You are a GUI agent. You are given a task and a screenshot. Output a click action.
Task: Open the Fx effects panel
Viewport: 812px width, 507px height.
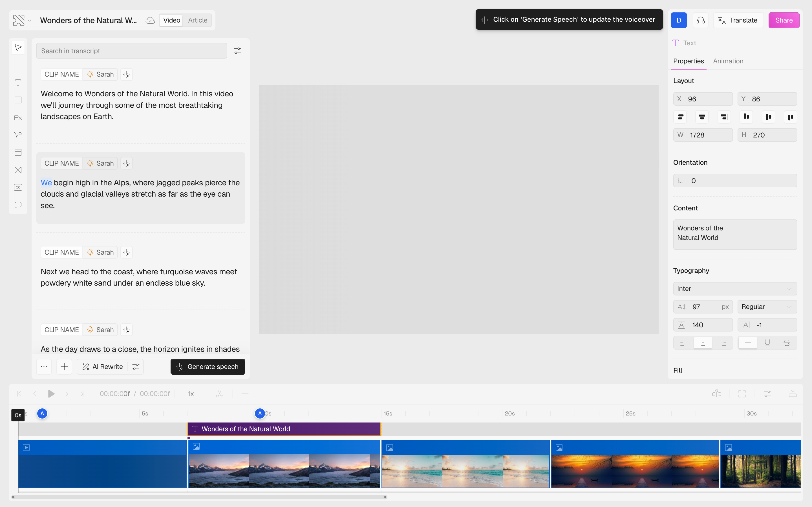18,118
